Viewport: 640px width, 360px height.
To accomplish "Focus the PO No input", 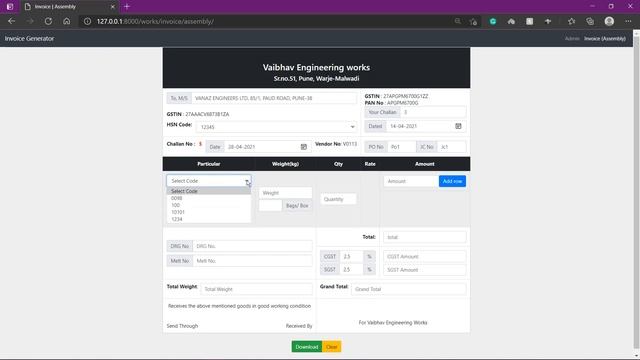I will [402, 147].
